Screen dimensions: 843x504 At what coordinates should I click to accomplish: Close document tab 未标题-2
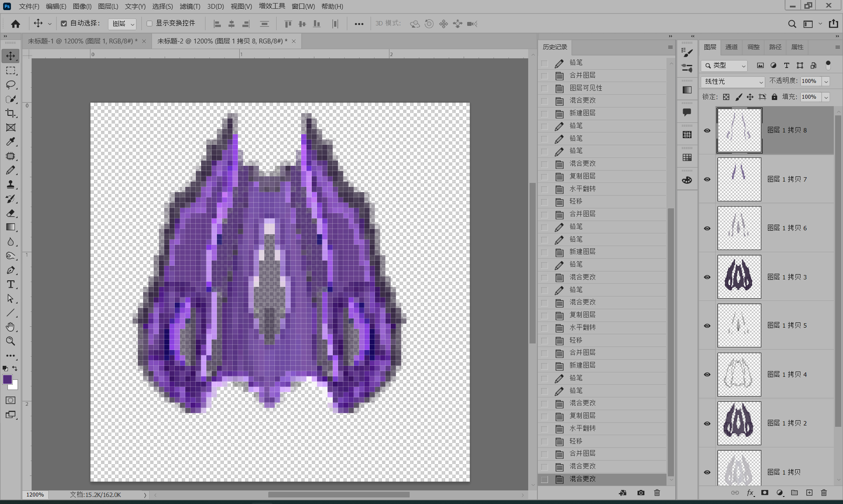(294, 41)
